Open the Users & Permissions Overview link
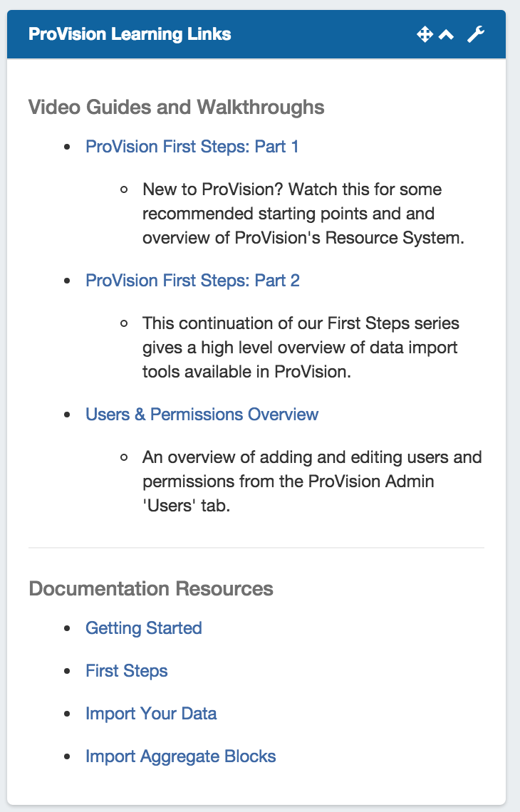The height and width of the screenshot is (812, 520). click(x=202, y=415)
